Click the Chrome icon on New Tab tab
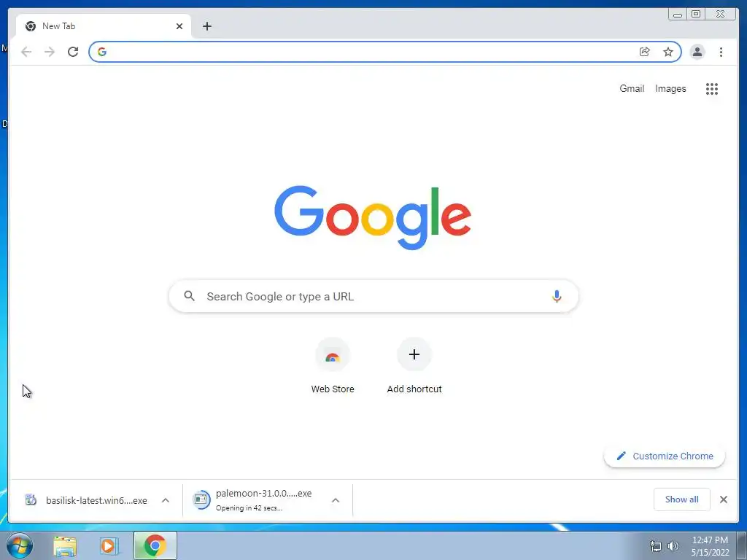Viewport: 747px width, 560px height. point(31,26)
